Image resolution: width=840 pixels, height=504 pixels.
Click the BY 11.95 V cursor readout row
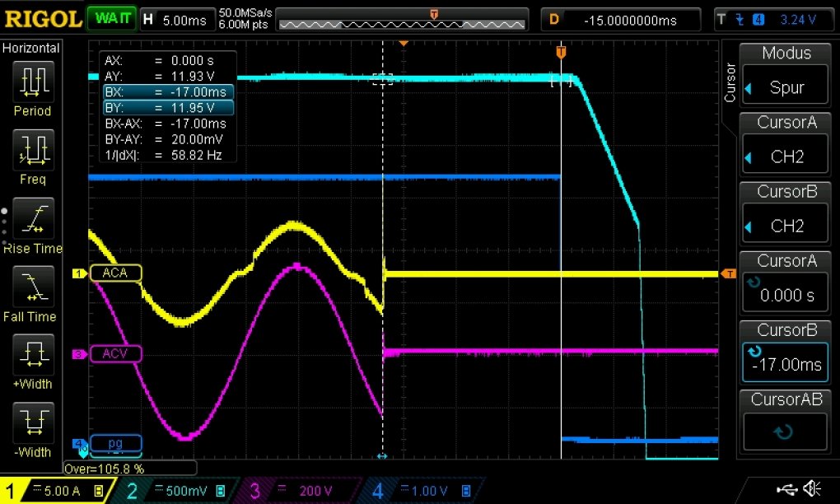tap(168, 108)
